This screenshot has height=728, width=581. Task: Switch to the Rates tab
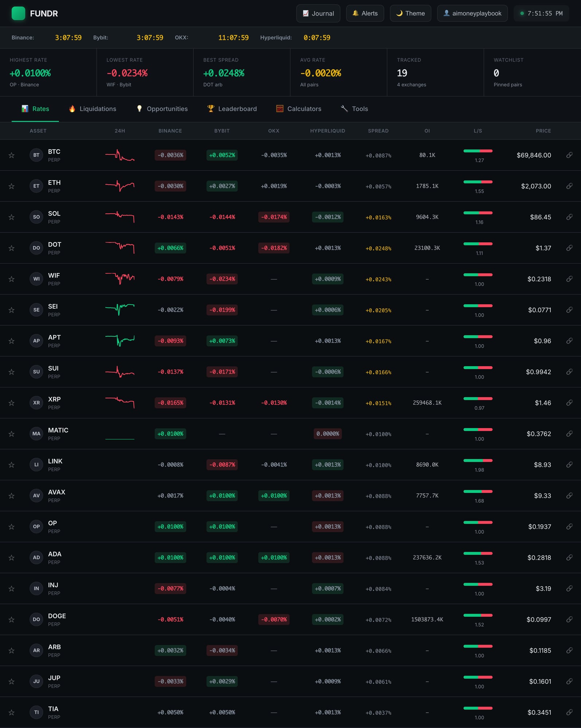[35, 109]
